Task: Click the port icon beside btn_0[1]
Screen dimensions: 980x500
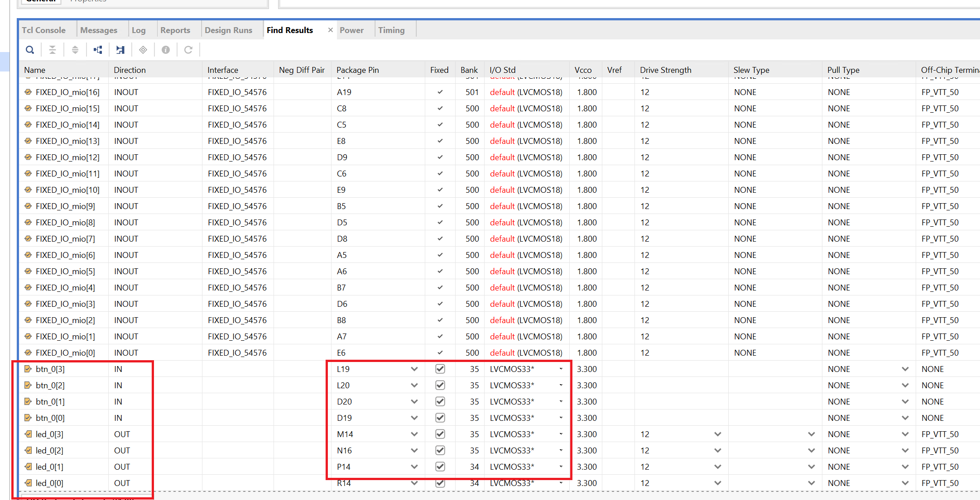Action: 28,401
